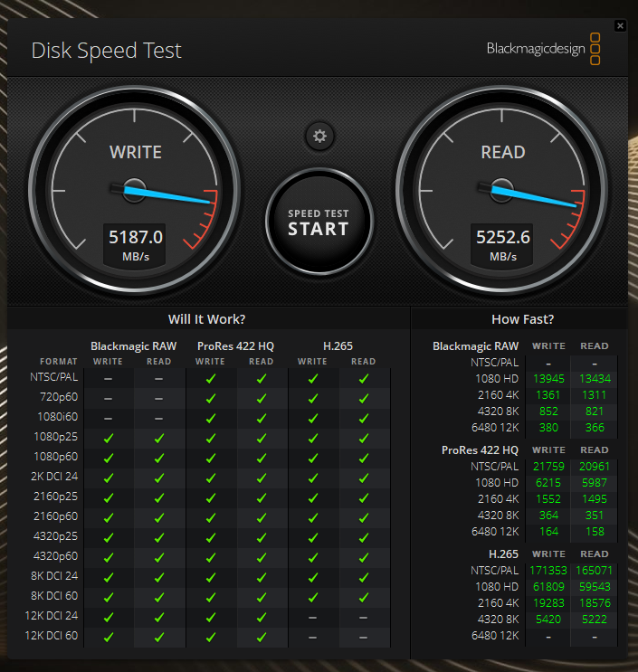The width and height of the screenshot is (638, 672).
Task: Click the ProRes 422 HQ section header in How Fast
Action: (x=480, y=450)
